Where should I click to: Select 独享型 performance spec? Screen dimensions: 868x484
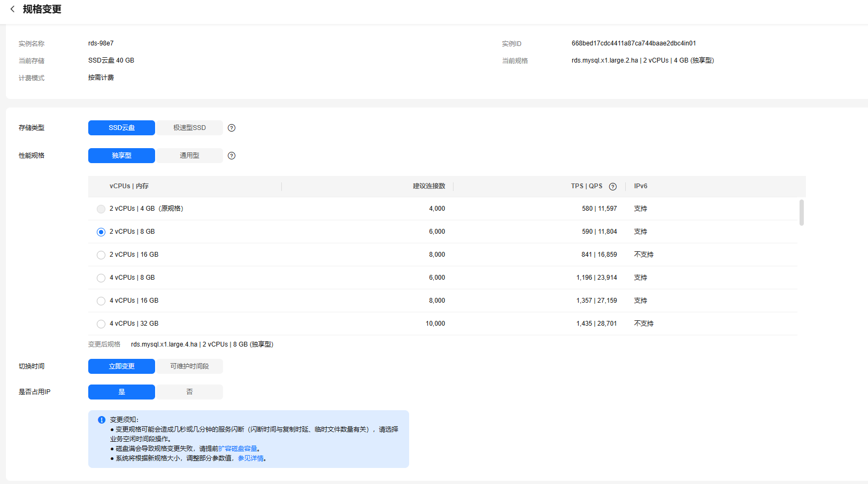click(x=121, y=156)
